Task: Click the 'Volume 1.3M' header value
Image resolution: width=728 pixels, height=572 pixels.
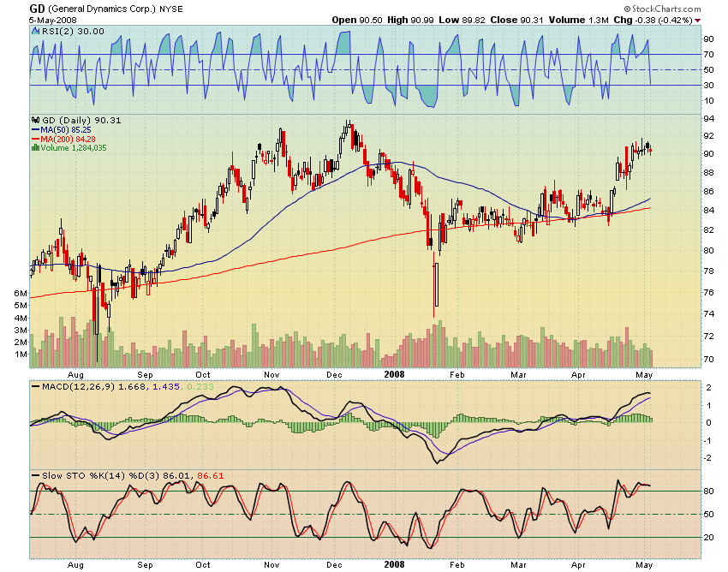Action: [x=578, y=20]
